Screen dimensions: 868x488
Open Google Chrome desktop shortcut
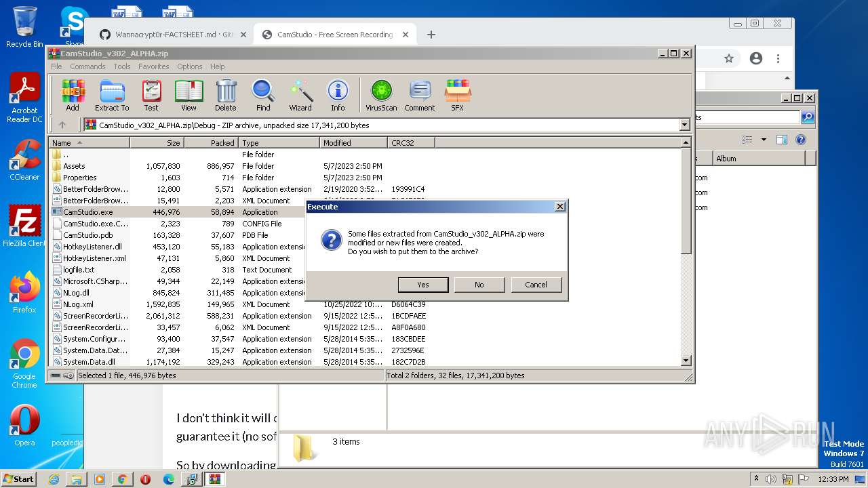tap(24, 364)
